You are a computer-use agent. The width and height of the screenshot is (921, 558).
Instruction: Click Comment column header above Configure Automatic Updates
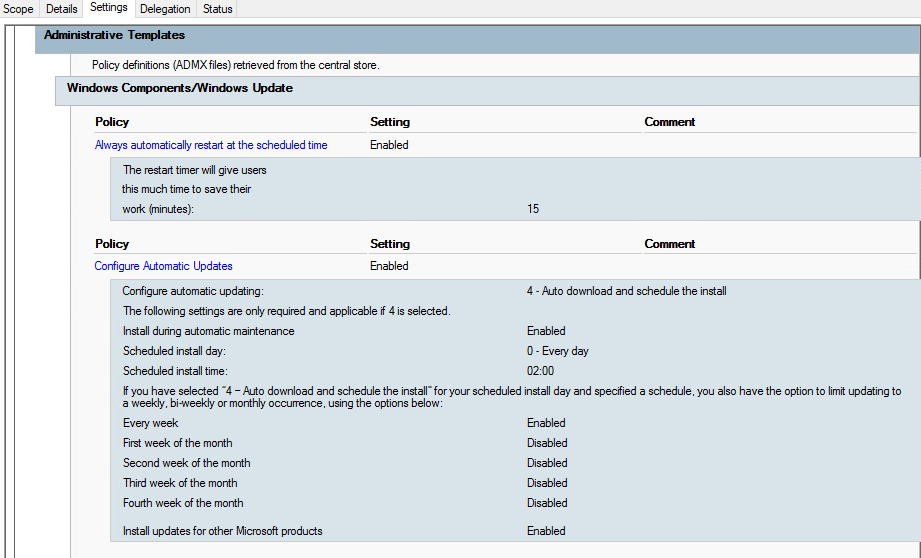point(670,244)
